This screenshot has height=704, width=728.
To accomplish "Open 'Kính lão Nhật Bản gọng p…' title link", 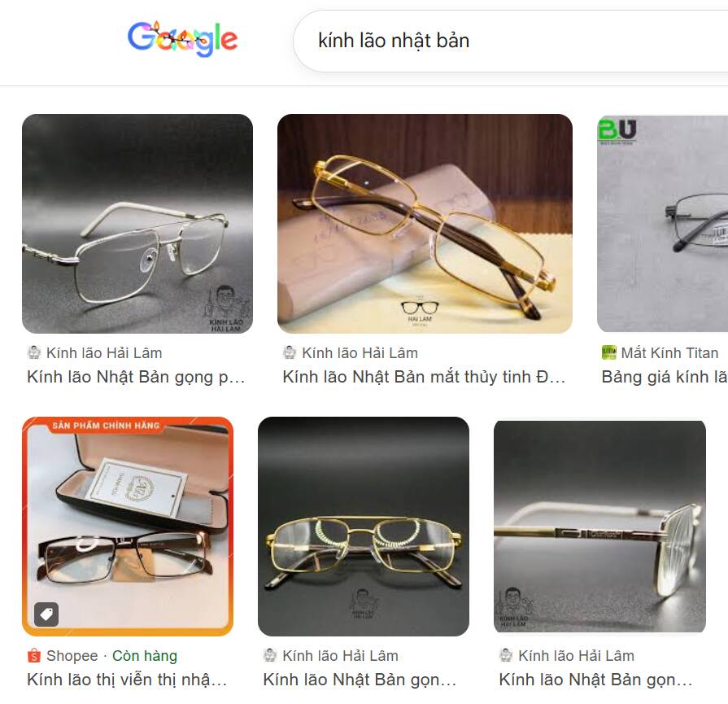I will (136, 377).
